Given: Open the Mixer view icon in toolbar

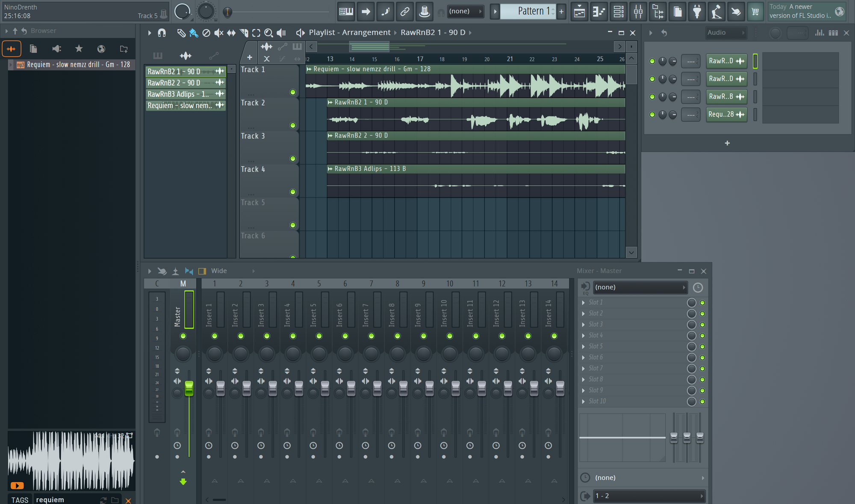Looking at the screenshot, I should tap(638, 12).
